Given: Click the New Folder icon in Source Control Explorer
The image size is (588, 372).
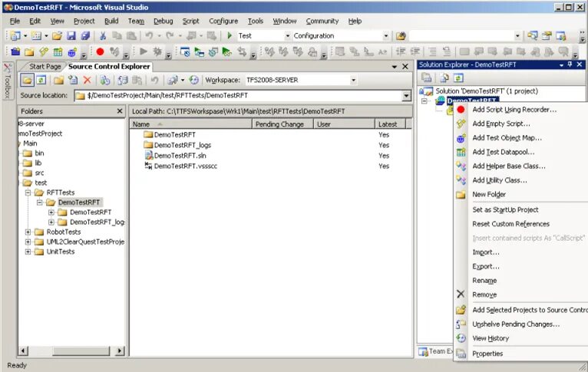Looking at the screenshot, I should [58, 80].
